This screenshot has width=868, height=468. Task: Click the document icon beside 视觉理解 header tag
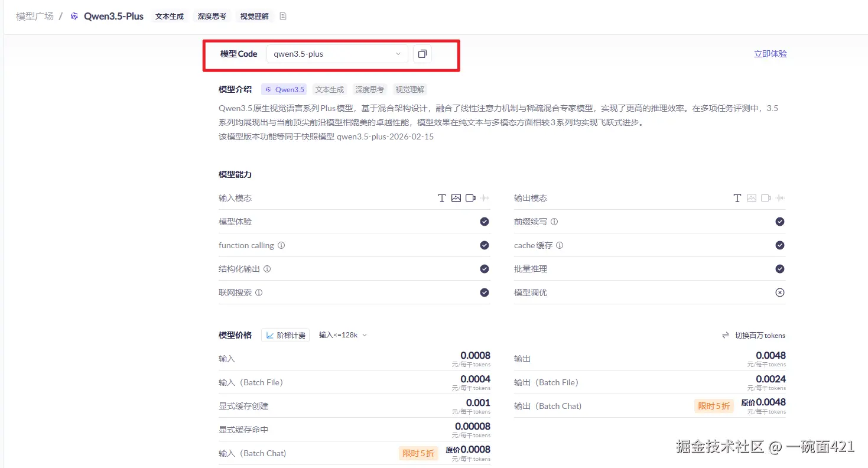(283, 17)
